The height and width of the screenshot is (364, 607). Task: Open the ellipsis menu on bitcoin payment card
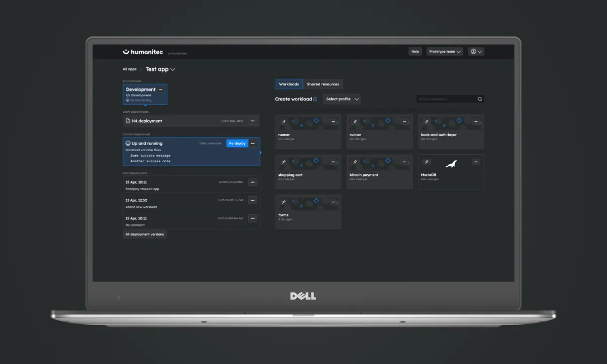404,162
